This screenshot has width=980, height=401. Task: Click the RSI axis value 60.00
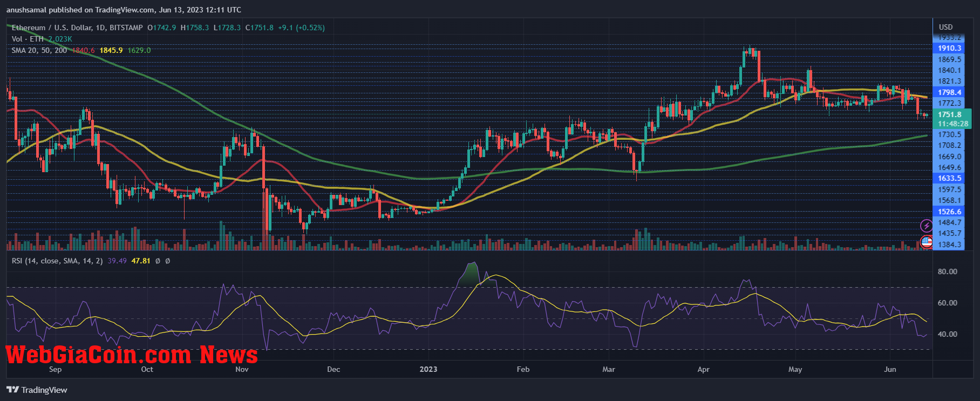(x=948, y=303)
